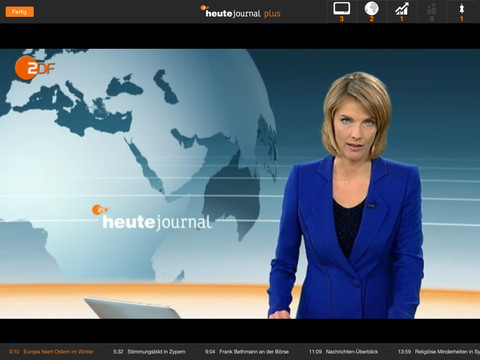The image size is (480, 360).
Task: Select the 11:09 timestamp in chapter bar
Action: [x=315, y=352]
